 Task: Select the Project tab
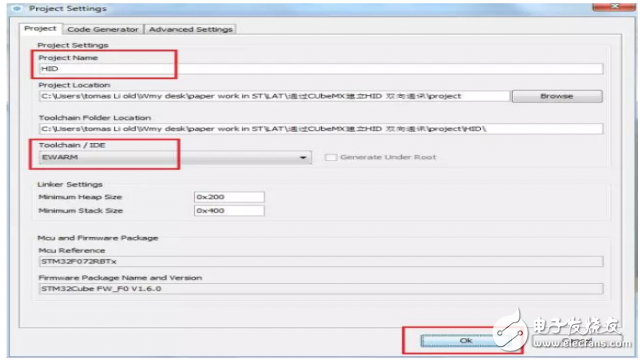click(40, 29)
